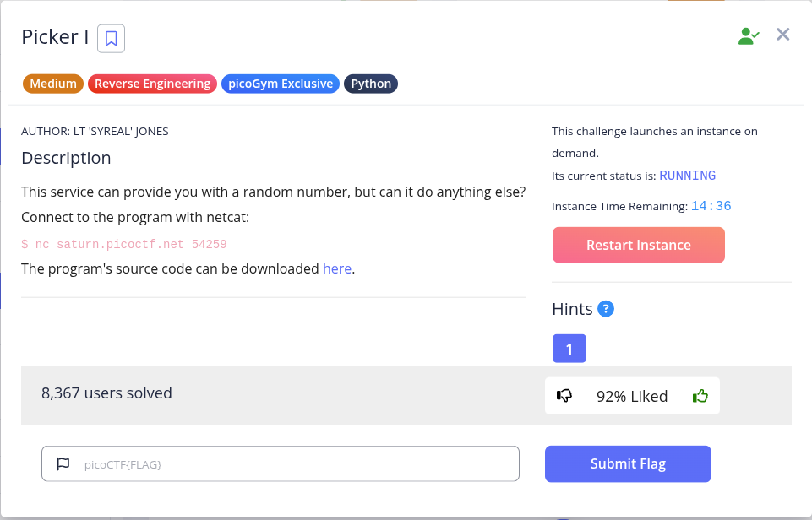Select the Reverse Engineering category tag
Image resolution: width=812 pixels, height=520 pixels.
point(152,84)
